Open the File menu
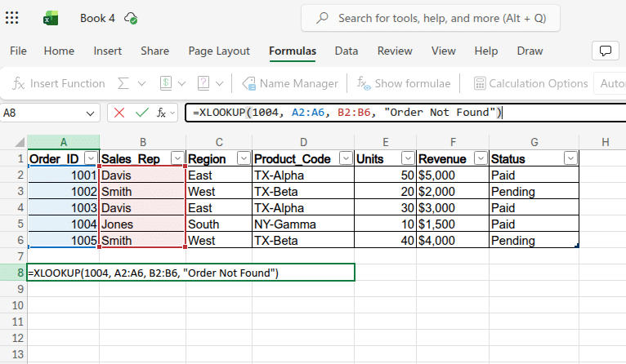 coord(18,51)
